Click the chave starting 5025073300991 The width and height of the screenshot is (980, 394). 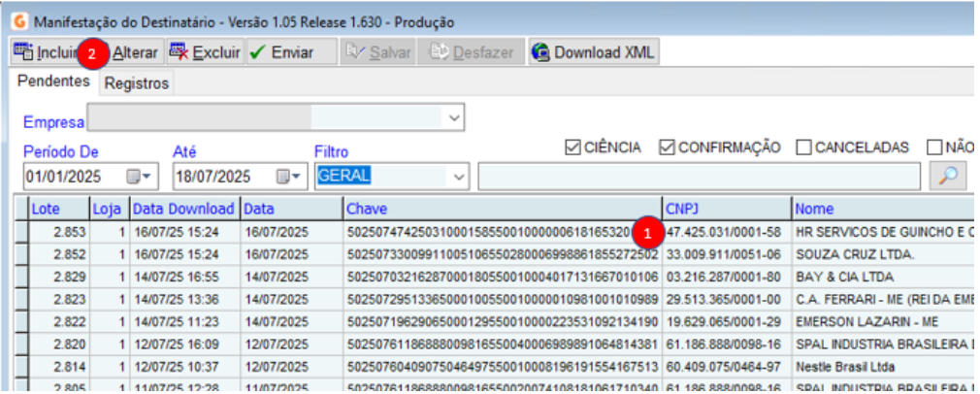click(x=503, y=254)
